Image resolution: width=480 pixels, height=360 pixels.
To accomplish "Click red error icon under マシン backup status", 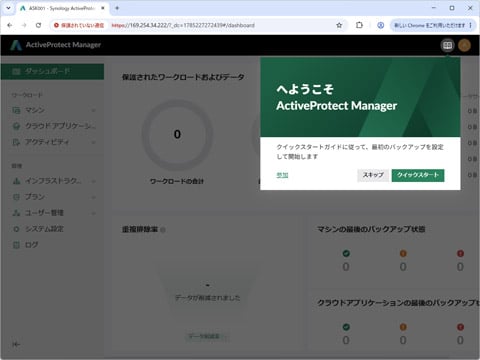I will pyautogui.click(x=460, y=254).
